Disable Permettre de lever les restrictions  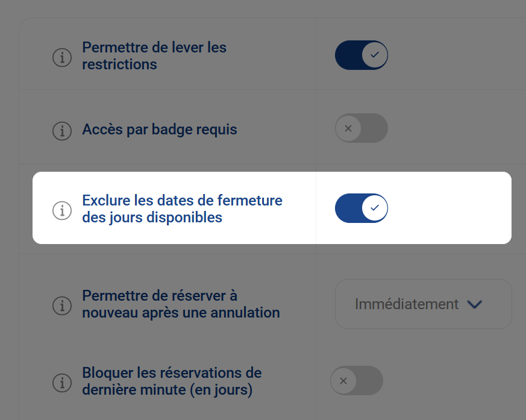point(362,55)
